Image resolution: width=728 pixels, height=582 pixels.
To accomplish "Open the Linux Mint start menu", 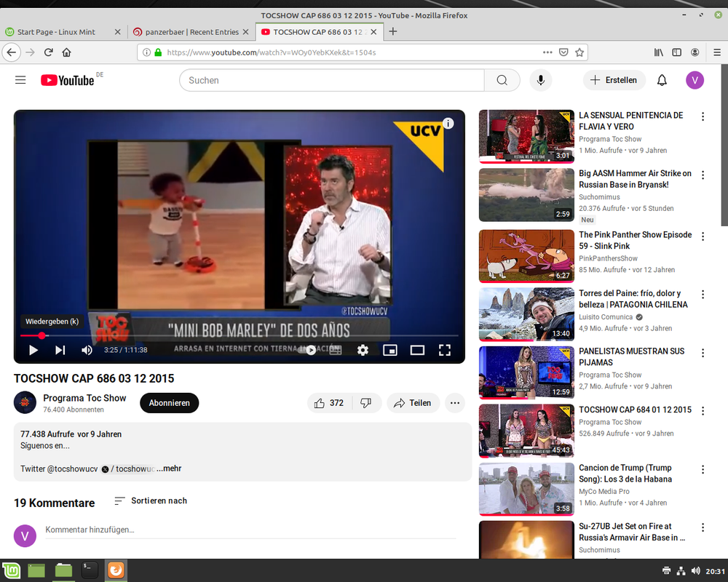I will (x=11, y=570).
